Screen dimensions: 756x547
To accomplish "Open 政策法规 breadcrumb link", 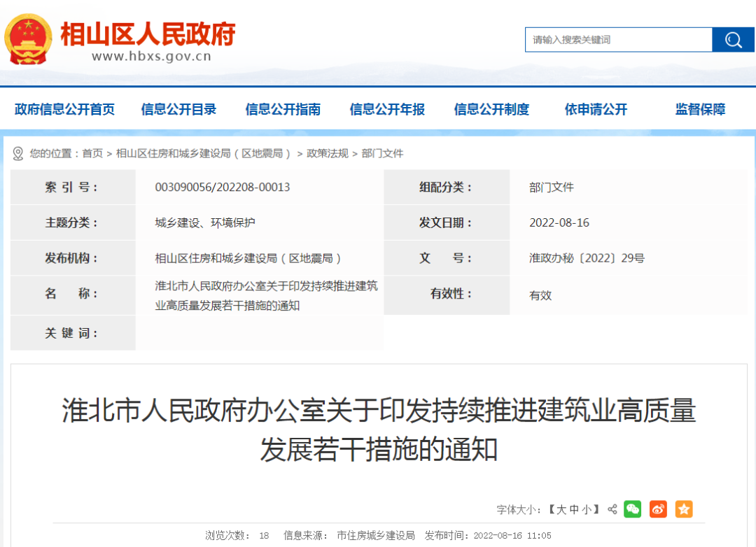I will point(327,153).
